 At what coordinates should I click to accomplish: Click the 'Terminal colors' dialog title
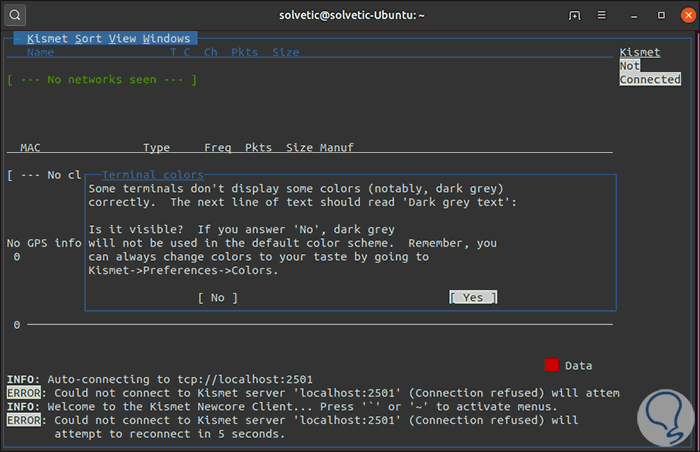point(153,175)
